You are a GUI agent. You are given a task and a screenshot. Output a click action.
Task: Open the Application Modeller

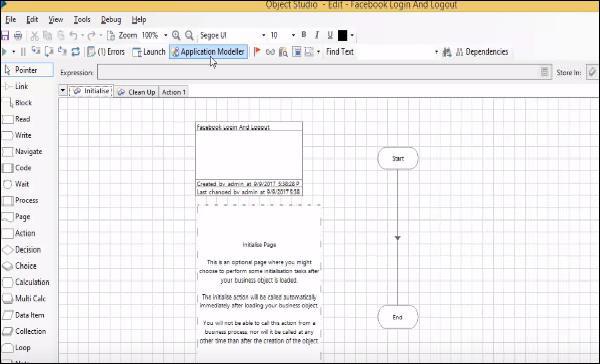208,52
